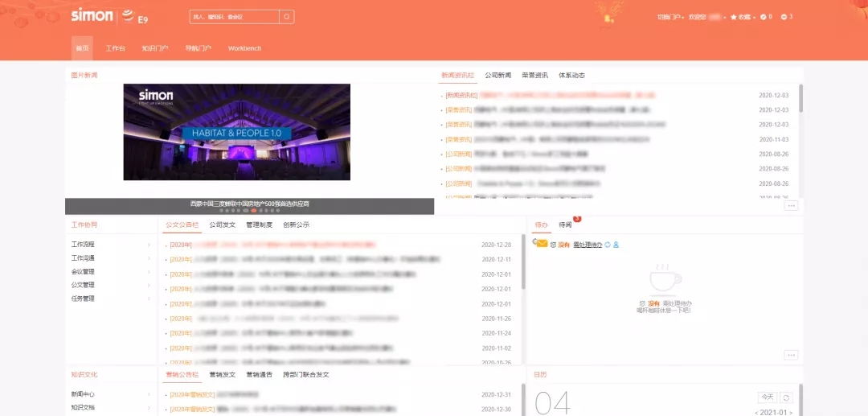The image size is (868, 416).
Task: Open the more (...) button in 待办 panel
Action: [x=791, y=355]
